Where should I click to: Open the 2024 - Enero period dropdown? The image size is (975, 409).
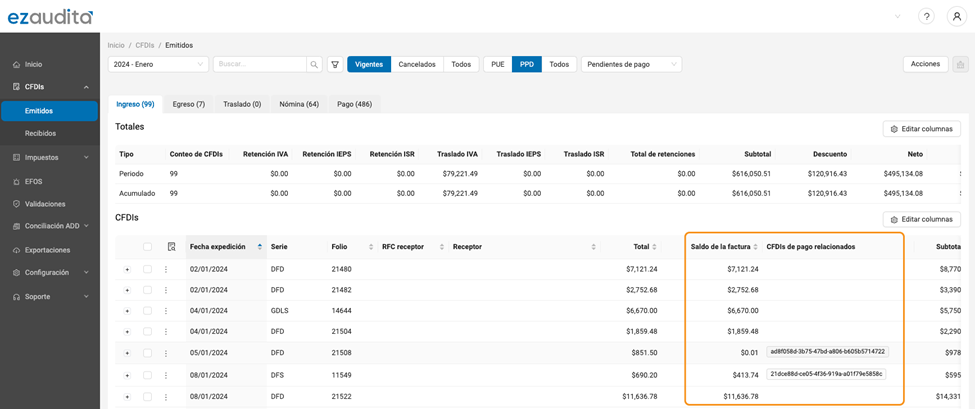[x=158, y=65]
